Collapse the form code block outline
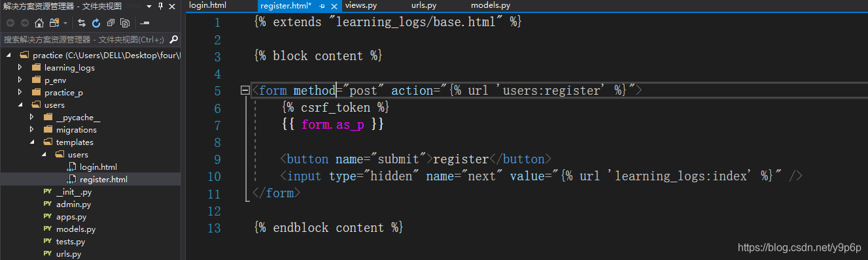The image size is (868, 260). click(245, 90)
